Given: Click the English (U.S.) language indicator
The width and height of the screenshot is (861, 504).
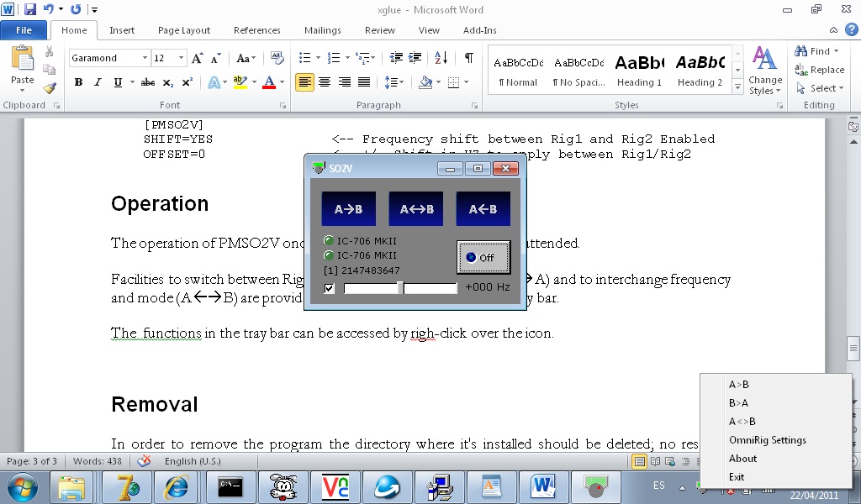Looking at the screenshot, I should pyautogui.click(x=193, y=461).
